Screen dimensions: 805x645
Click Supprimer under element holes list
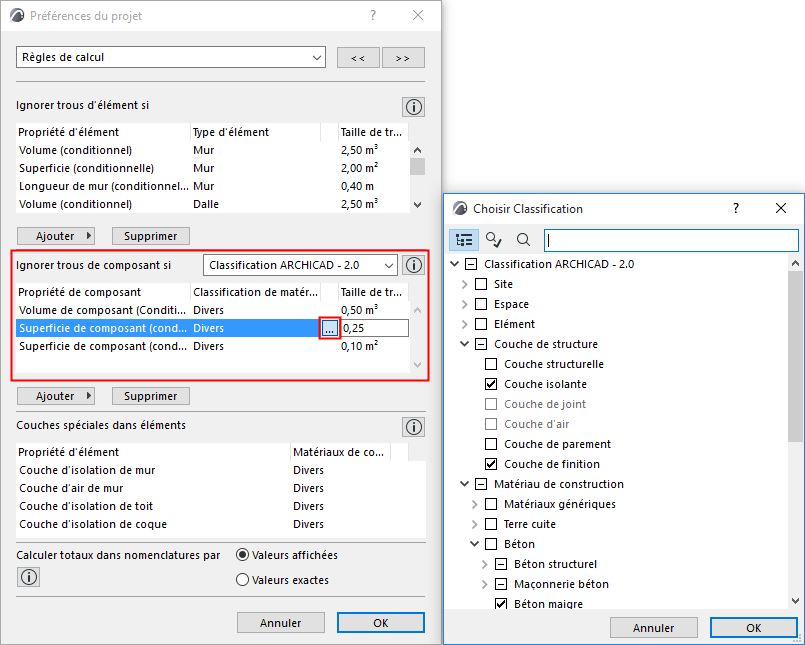tap(151, 236)
